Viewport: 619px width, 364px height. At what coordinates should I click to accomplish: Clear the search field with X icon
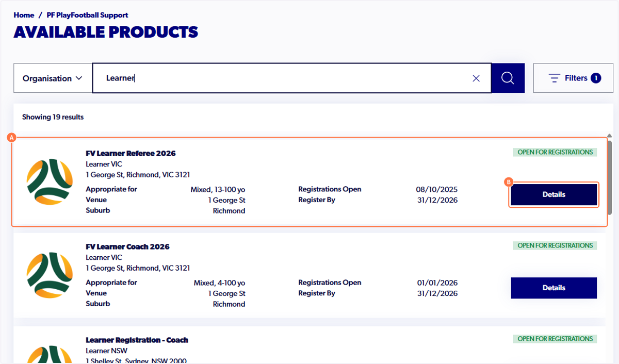click(x=476, y=78)
